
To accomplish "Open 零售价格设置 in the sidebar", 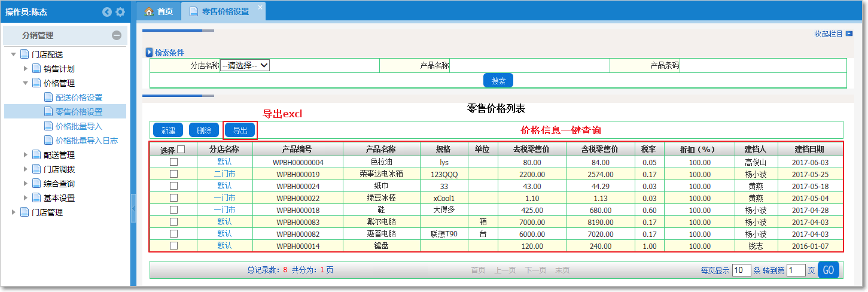I will (x=79, y=112).
